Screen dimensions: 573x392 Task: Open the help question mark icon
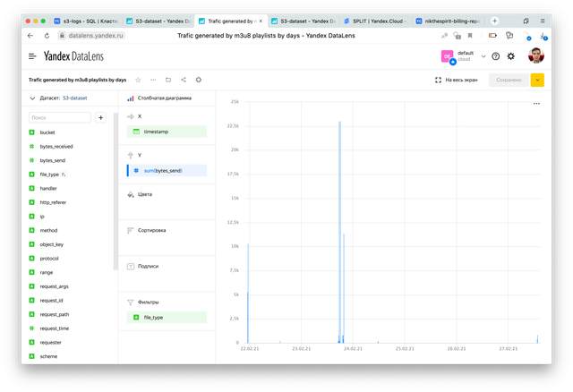click(x=495, y=55)
